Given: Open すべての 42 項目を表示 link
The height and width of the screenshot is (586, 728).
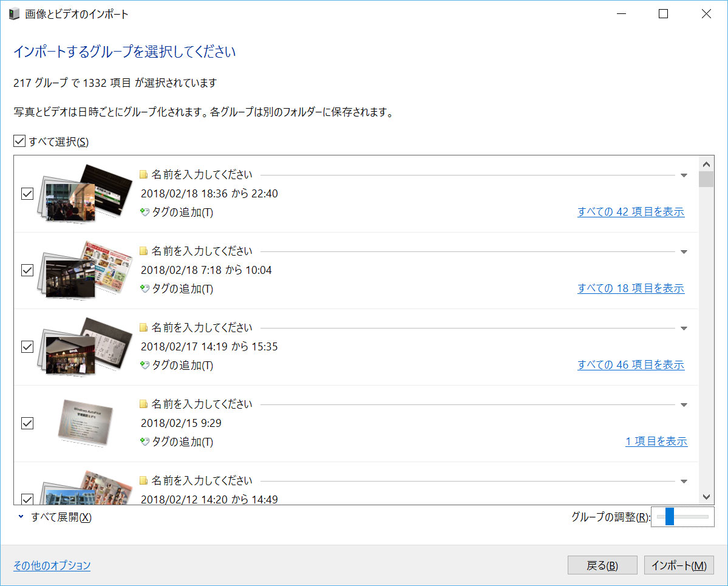Looking at the screenshot, I should (x=631, y=212).
